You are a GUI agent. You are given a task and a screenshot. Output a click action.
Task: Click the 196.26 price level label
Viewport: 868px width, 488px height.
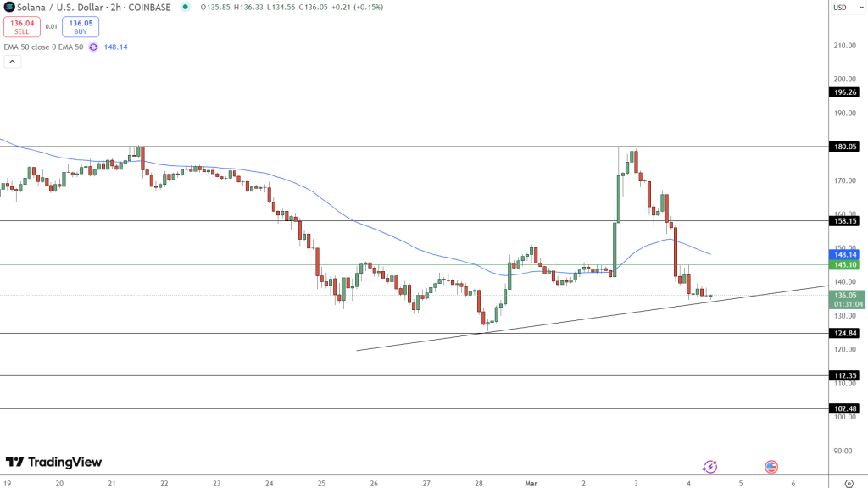tap(845, 92)
